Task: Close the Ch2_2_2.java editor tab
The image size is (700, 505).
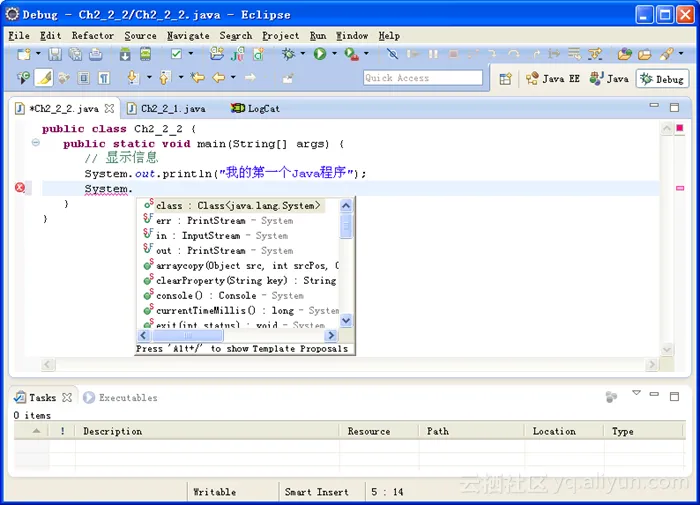Action: pyautogui.click(x=110, y=108)
